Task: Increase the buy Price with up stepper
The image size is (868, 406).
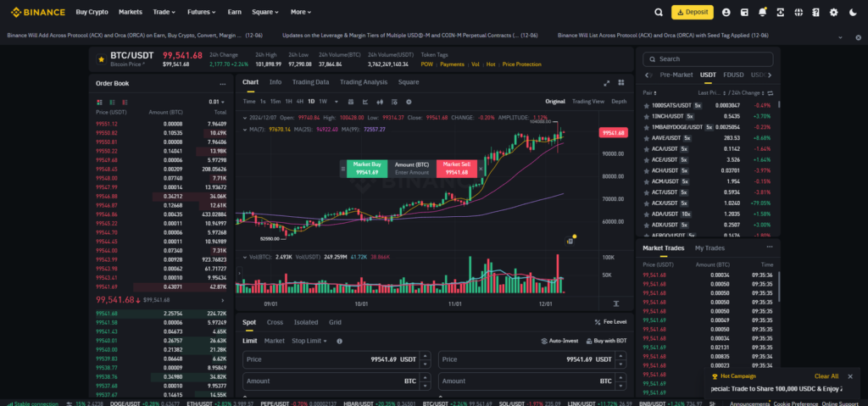Action: [426, 356]
